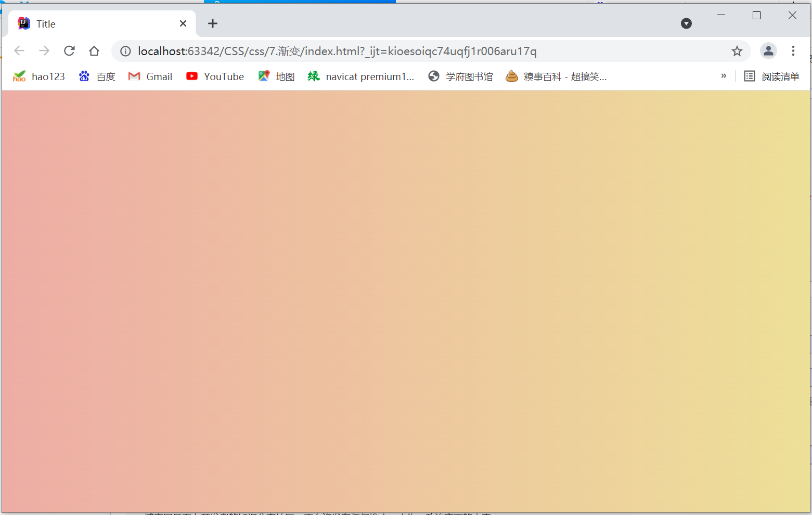Close the browser window
This screenshot has width=812, height=515.
coord(792,15)
